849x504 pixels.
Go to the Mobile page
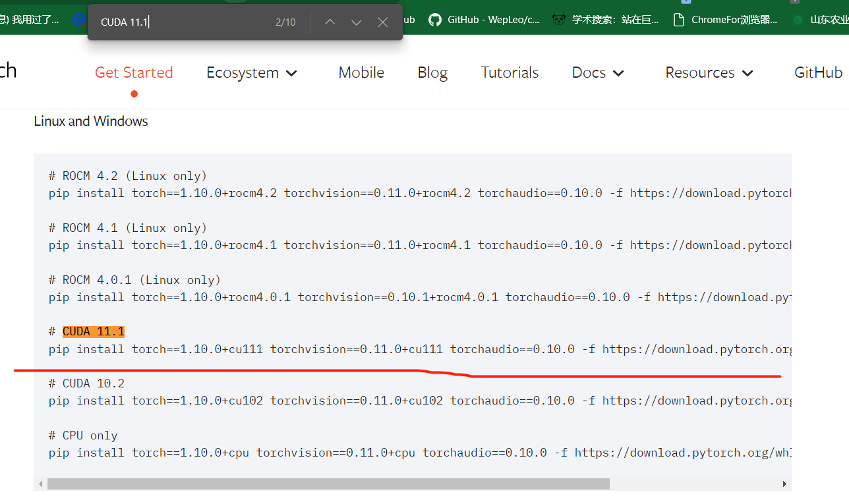[x=361, y=72]
